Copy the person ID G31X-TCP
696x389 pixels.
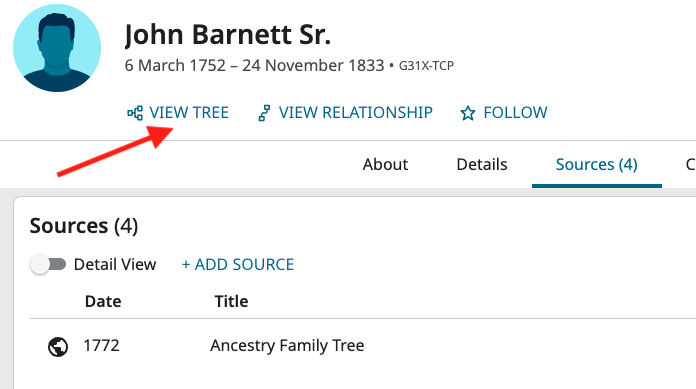tap(426, 66)
